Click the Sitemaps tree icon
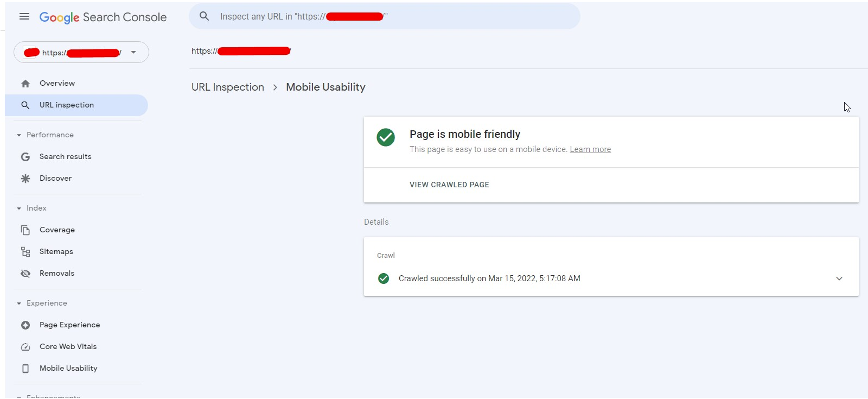Screen dimensions: 868x399 pos(25,252)
